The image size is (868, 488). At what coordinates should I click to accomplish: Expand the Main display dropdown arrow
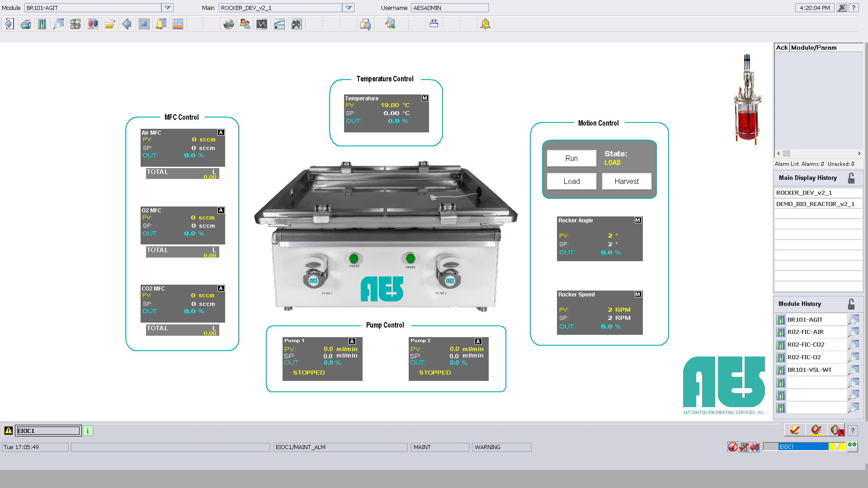point(348,8)
